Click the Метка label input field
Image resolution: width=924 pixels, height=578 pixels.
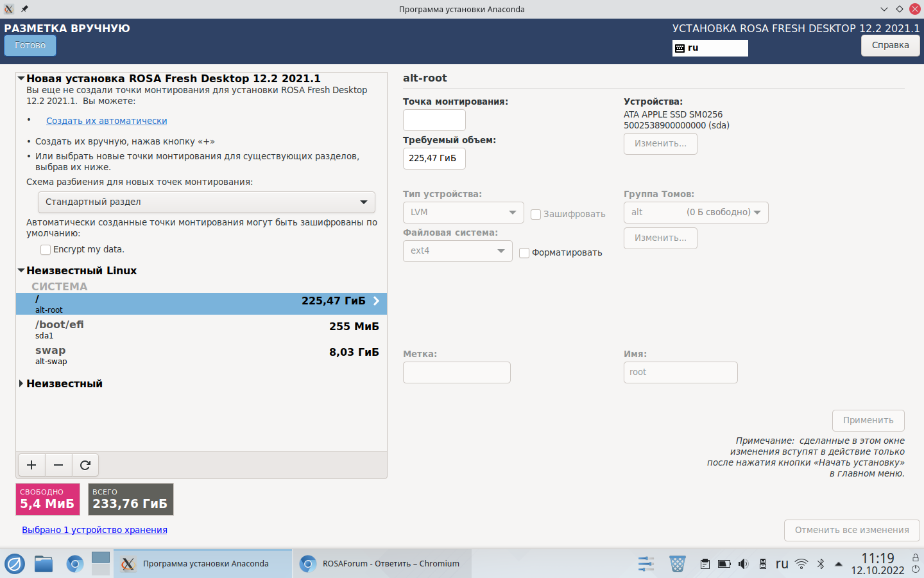457,372
